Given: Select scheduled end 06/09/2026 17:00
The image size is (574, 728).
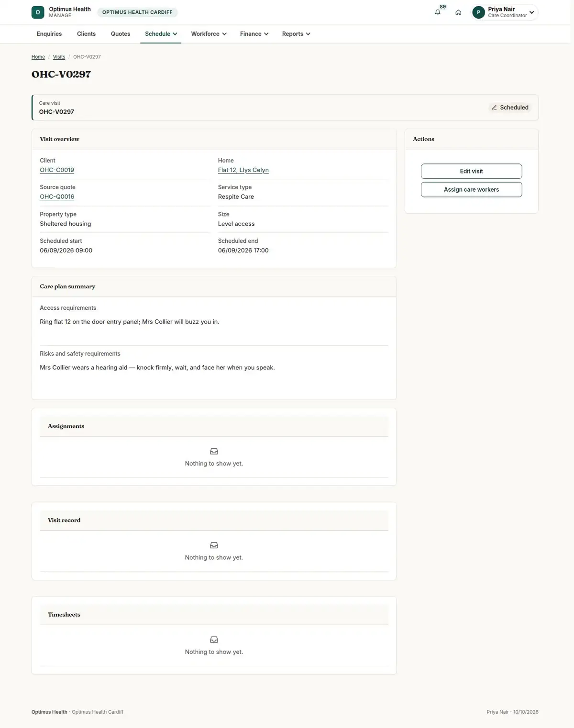Looking at the screenshot, I should tap(243, 250).
